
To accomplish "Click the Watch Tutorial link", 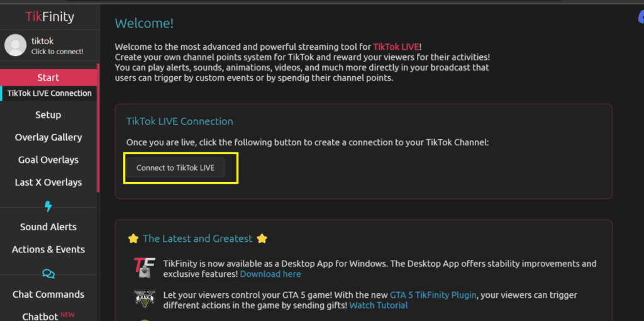I will (378, 305).
